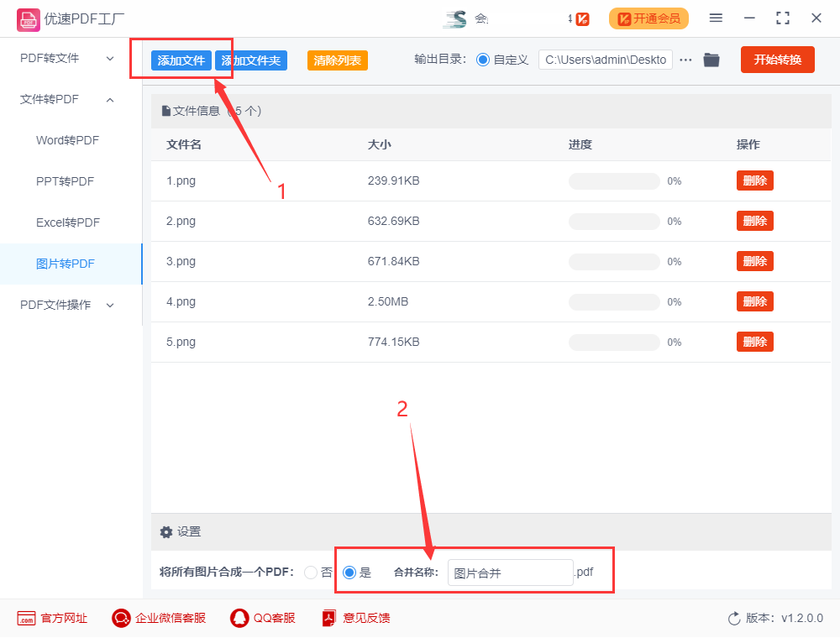Delete 2.png with its 删除 button
840x638 pixels.
[x=755, y=221]
